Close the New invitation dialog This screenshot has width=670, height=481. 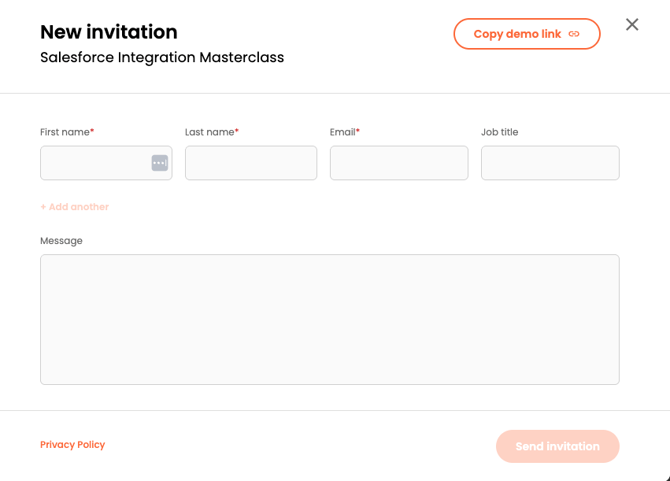click(x=632, y=25)
